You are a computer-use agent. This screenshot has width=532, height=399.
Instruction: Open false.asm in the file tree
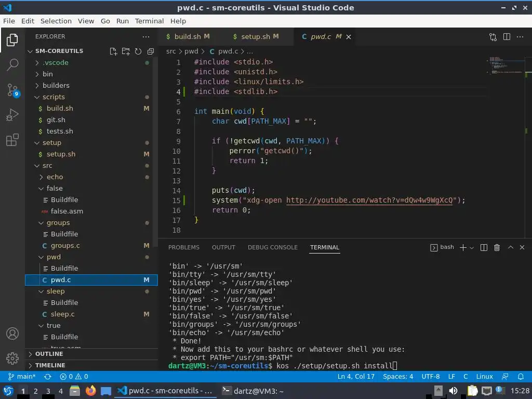66,211
